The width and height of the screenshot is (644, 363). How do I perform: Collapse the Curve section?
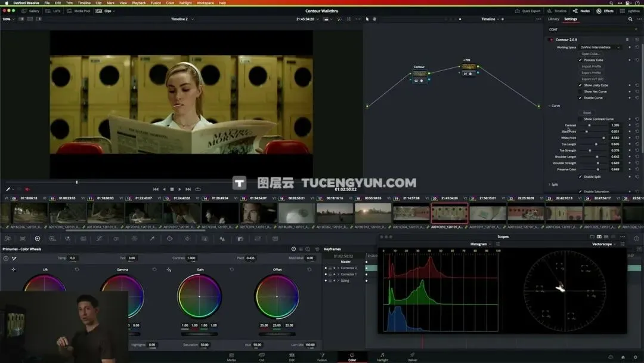[550, 106]
